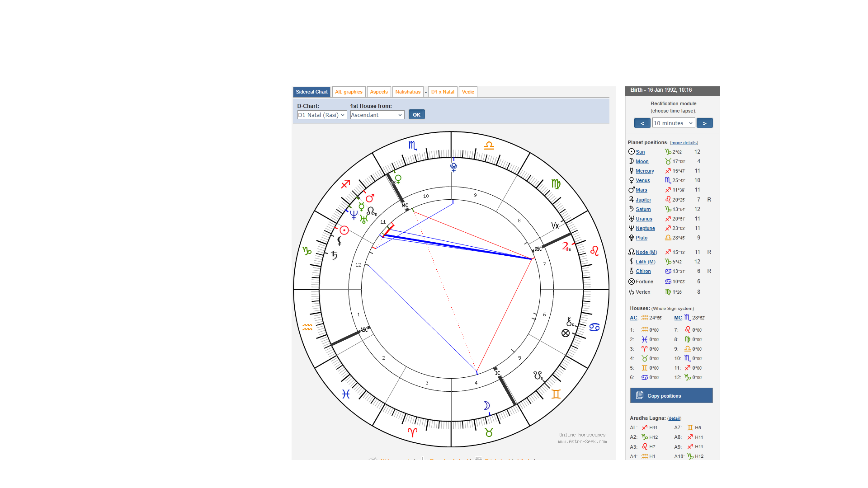Click the Moon symbol on the chart wheel
This screenshot has height=488, width=868.
pos(486,405)
